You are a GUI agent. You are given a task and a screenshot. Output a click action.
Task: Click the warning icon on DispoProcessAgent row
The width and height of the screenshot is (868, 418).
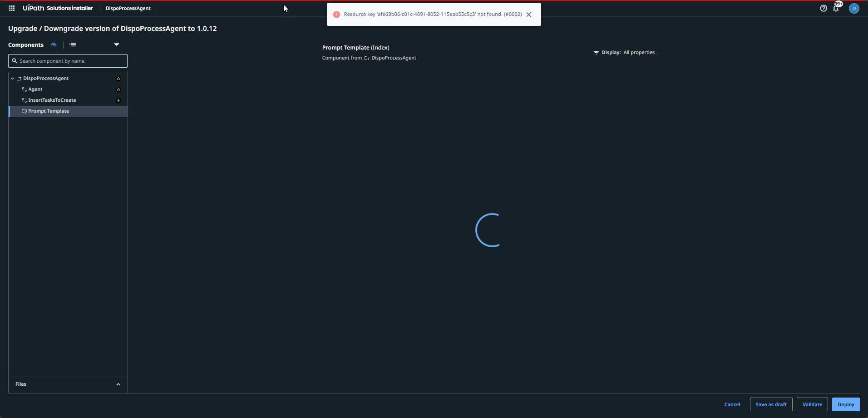pyautogui.click(x=118, y=79)
